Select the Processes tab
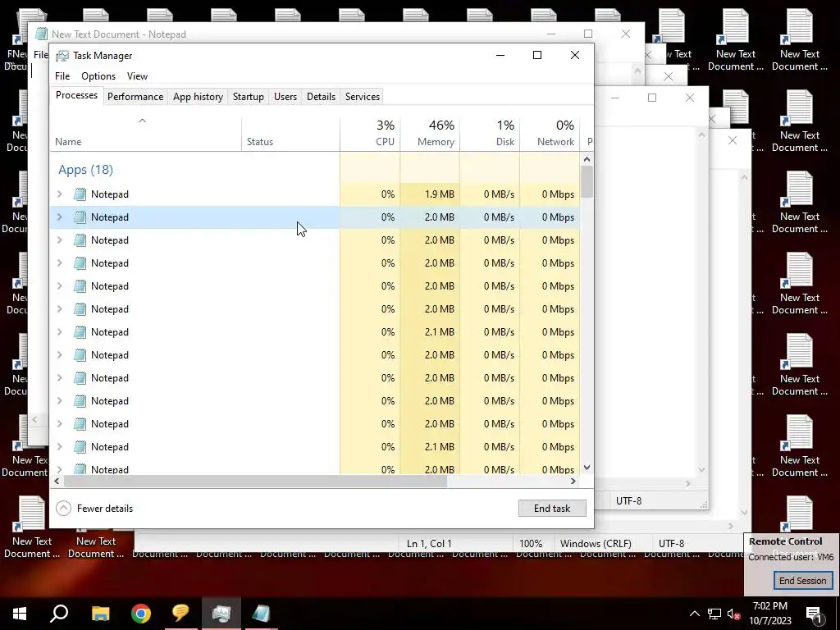This screenshot has height=630, width=840. 76,95
